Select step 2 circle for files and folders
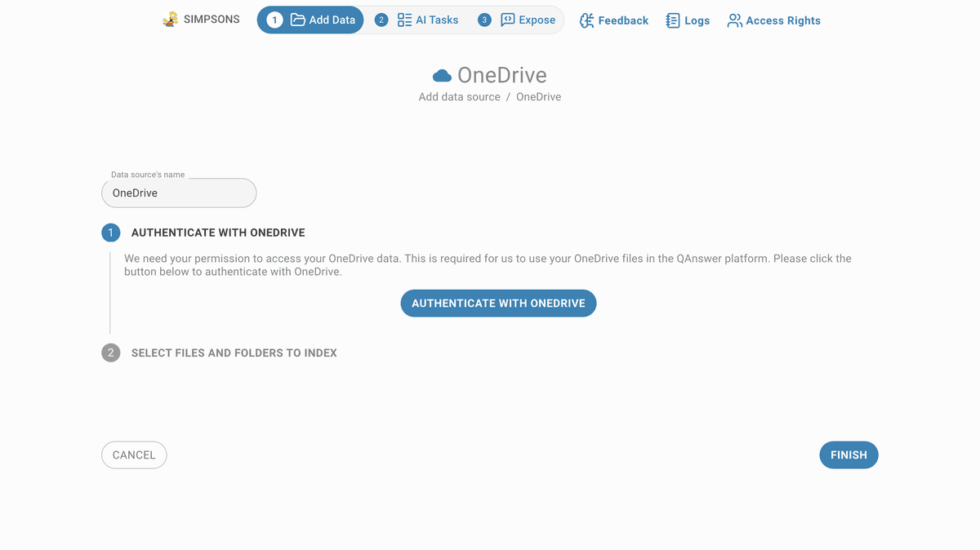Viewport: 980px width, 550px height. pos(110,353)
